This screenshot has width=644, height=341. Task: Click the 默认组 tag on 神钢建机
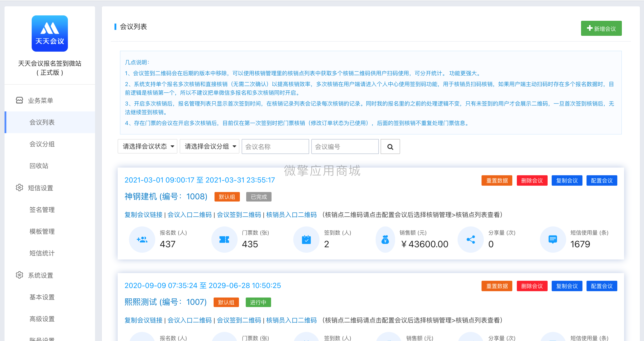click(x=227, y=197)
